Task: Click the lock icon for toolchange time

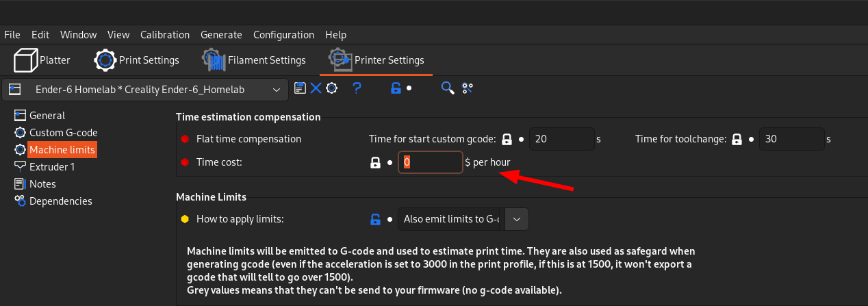Action: pyautogui.click(x=737, y=139)
